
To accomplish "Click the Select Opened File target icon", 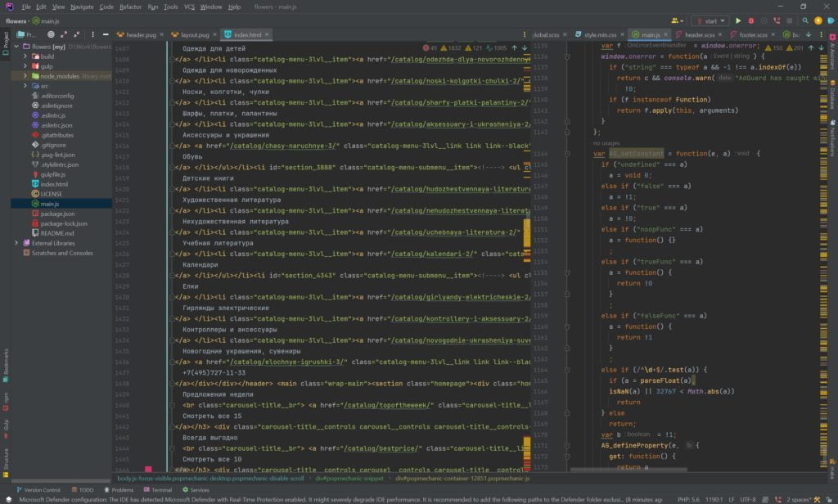I will point(51,35).
